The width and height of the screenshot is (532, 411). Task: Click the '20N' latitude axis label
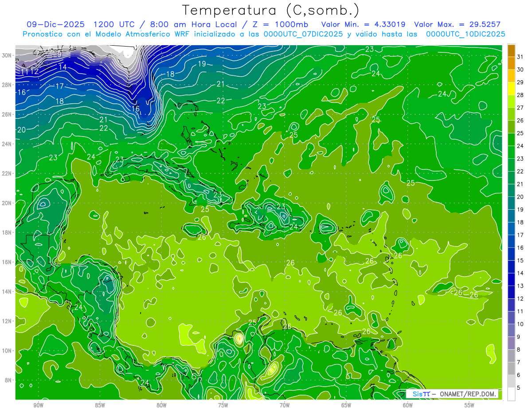[x=7, y=203]
